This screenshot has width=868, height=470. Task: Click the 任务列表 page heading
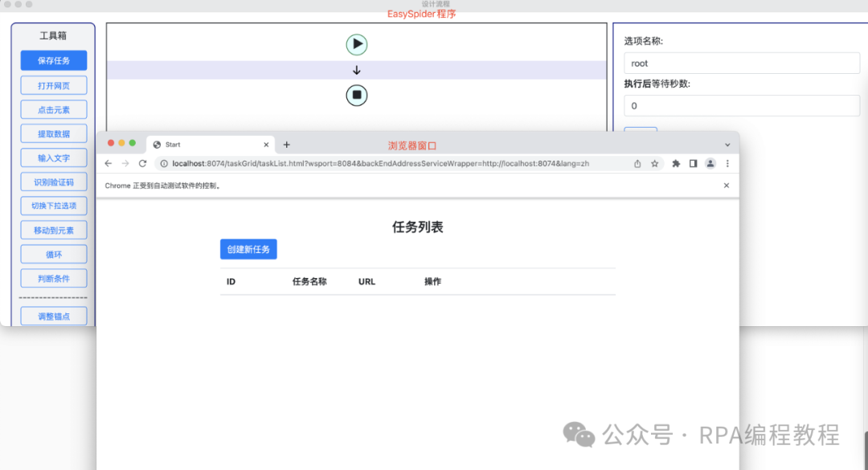pos(418,227)
